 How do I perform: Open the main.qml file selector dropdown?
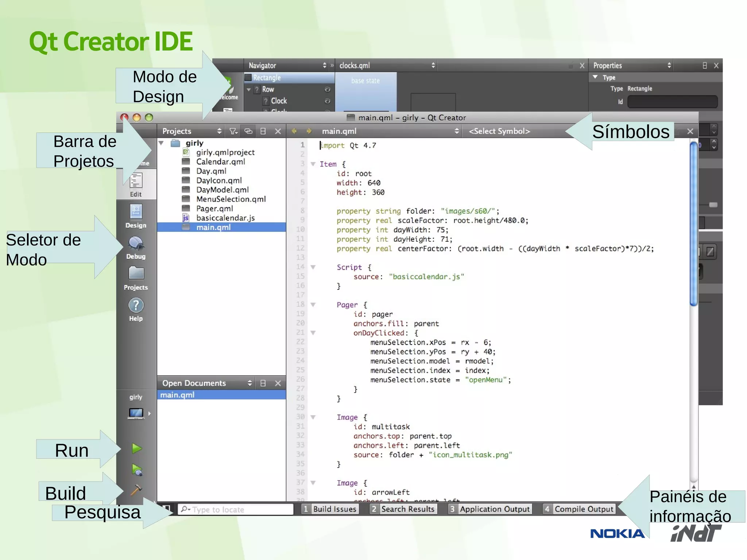pyautogui.click(x=457, y=131)
